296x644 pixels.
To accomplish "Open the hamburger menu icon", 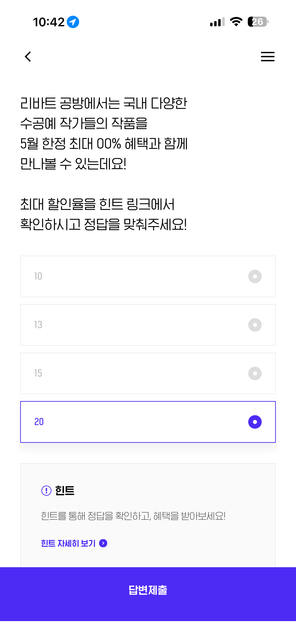I will pyautogui.click(x=268, y=57).
